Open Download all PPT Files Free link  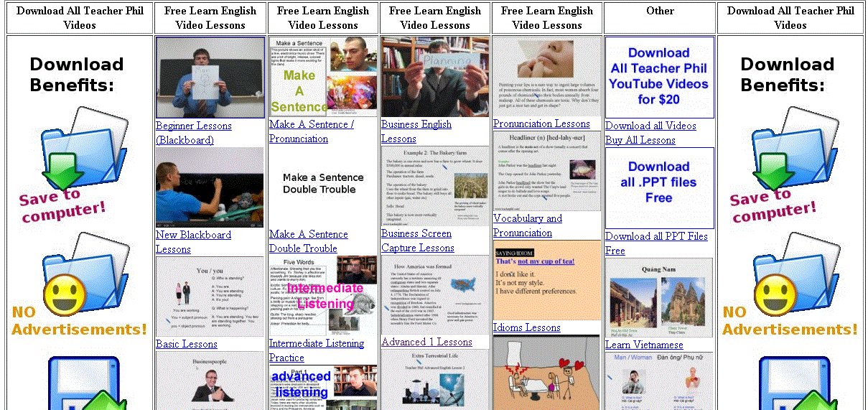tap(656, 243)
